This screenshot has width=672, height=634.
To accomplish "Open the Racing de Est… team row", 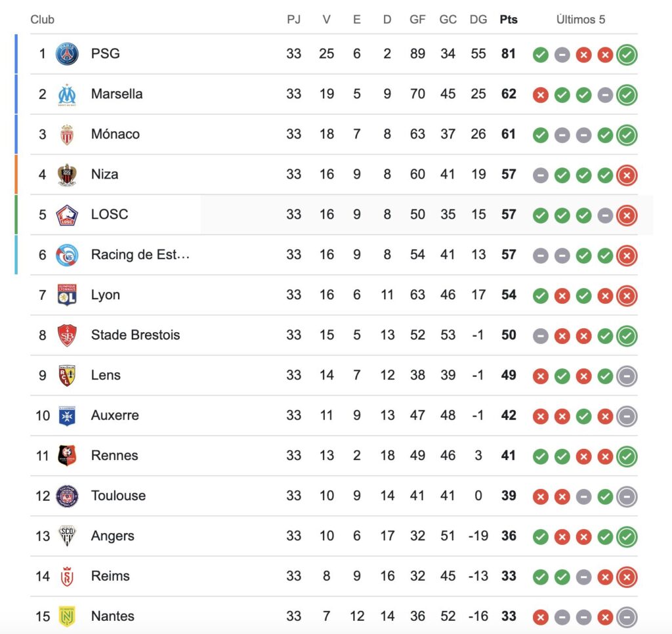I will (x=334, y=255).
